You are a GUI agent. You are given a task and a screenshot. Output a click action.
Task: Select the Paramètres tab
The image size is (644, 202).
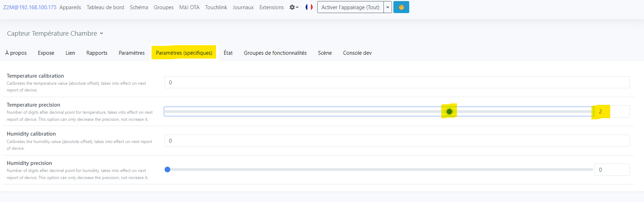(131, 53)
